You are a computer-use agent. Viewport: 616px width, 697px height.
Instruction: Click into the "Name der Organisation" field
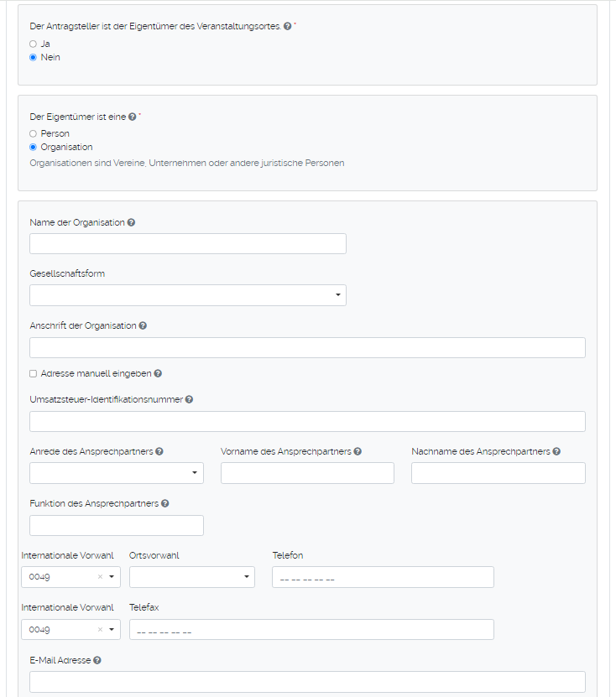187,243
